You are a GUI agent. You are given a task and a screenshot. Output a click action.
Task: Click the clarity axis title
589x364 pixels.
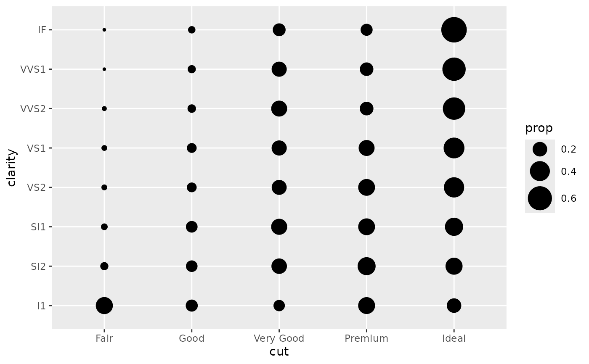coord(12,167)
